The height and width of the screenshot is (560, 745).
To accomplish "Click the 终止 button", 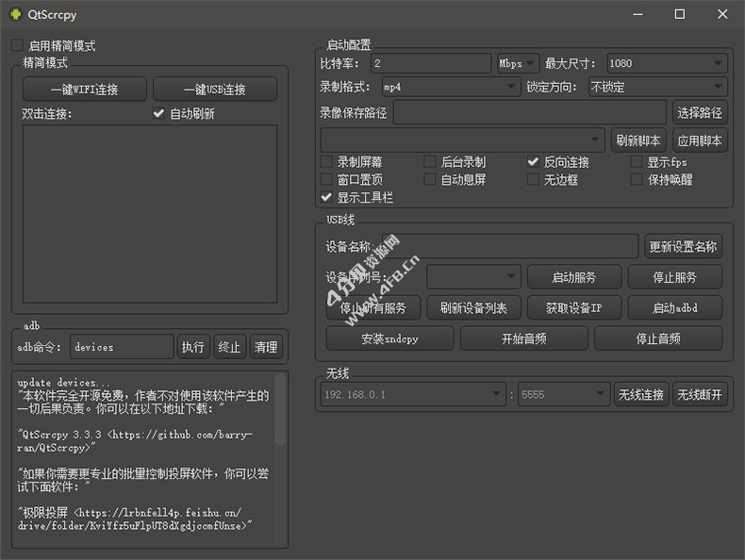I will 229,347.
